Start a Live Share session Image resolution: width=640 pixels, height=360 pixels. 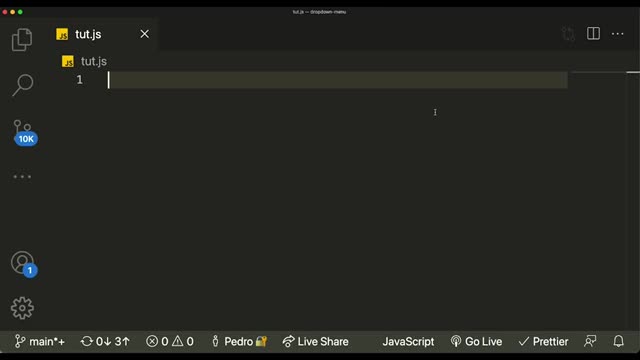coord(316,341)
